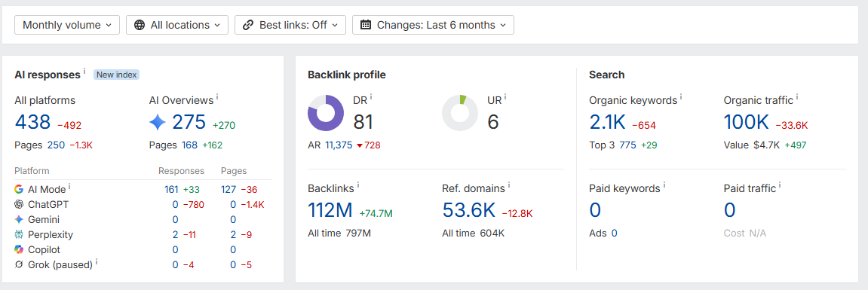Click the Grok platform icon
This screenshot has width=868, height=290.
click(19, 264)
